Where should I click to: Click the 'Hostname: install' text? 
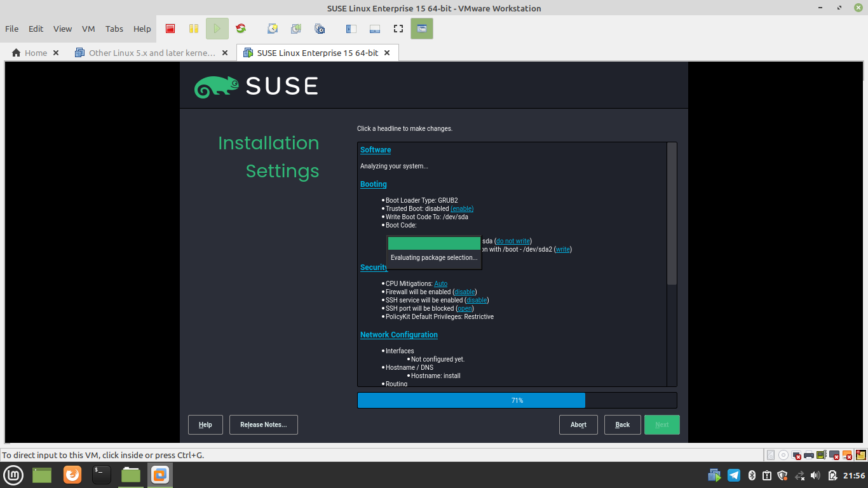click(436, 376)
